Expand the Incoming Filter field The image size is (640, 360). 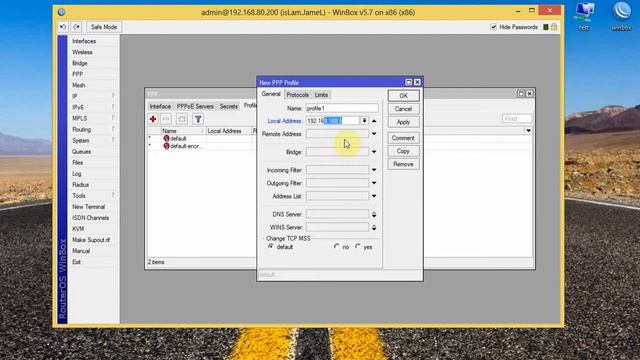point(374,170)
